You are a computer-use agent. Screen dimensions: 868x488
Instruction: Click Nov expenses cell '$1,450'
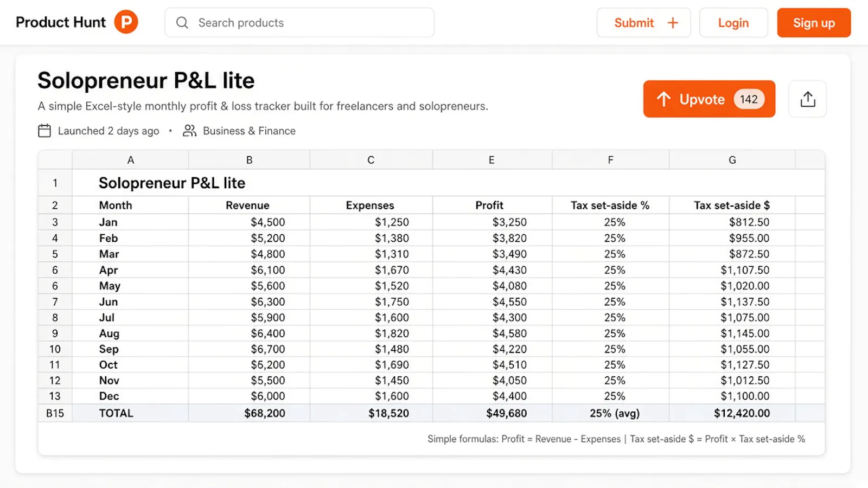click(x=371, y=381)
